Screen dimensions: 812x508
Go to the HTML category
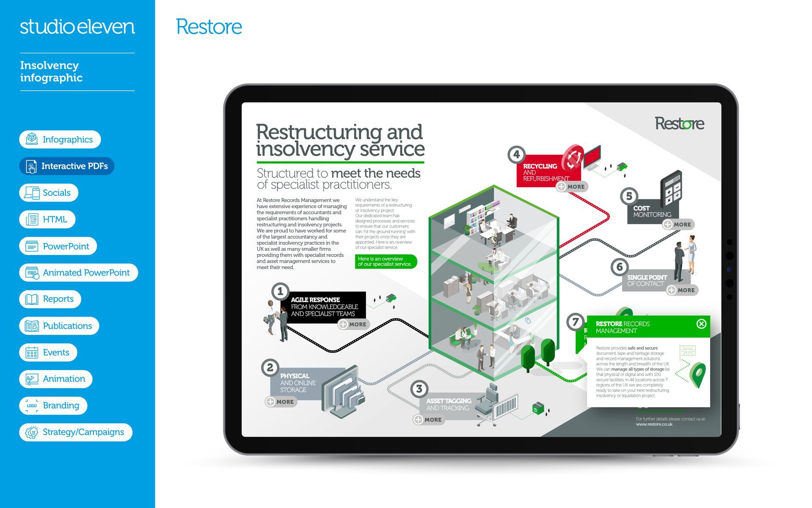47,219
